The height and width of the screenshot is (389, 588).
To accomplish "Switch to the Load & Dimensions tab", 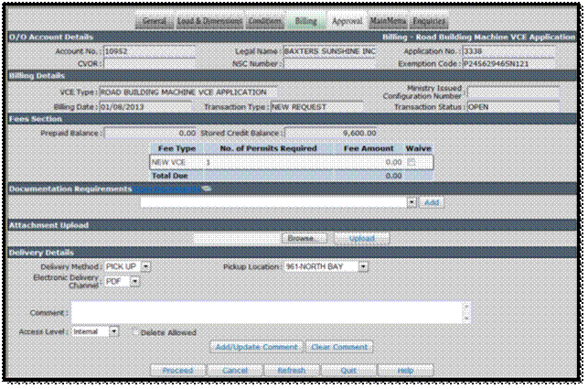I will pyautogui.click(x=209, y=21).
